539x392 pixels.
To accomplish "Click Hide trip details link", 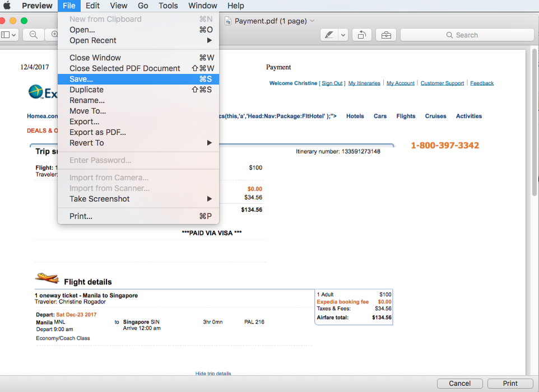I will [213, 373].
